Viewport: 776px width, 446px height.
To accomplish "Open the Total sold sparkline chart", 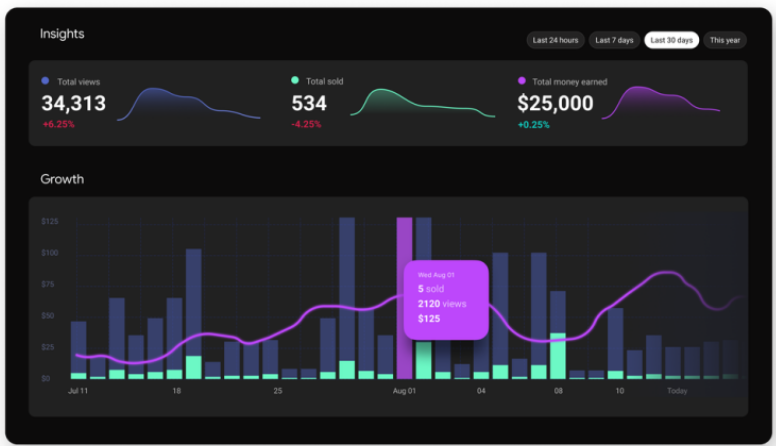I will [x=423, y=103].
